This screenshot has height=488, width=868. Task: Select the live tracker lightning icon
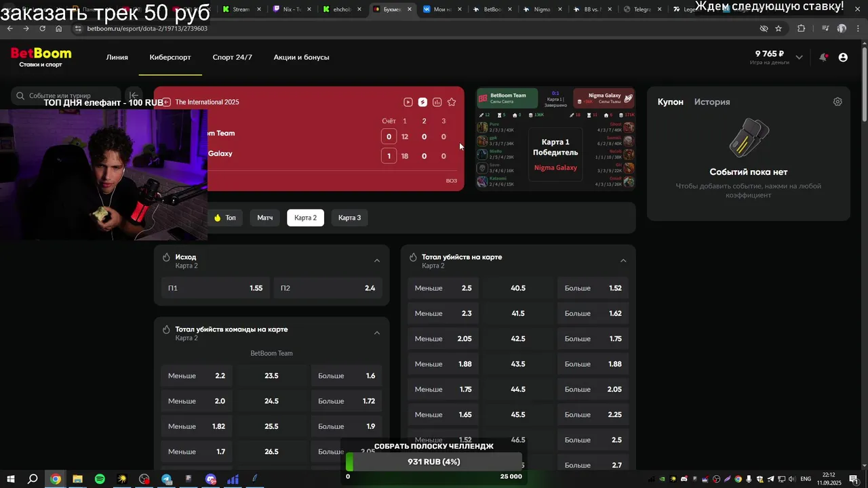(422, 102)
